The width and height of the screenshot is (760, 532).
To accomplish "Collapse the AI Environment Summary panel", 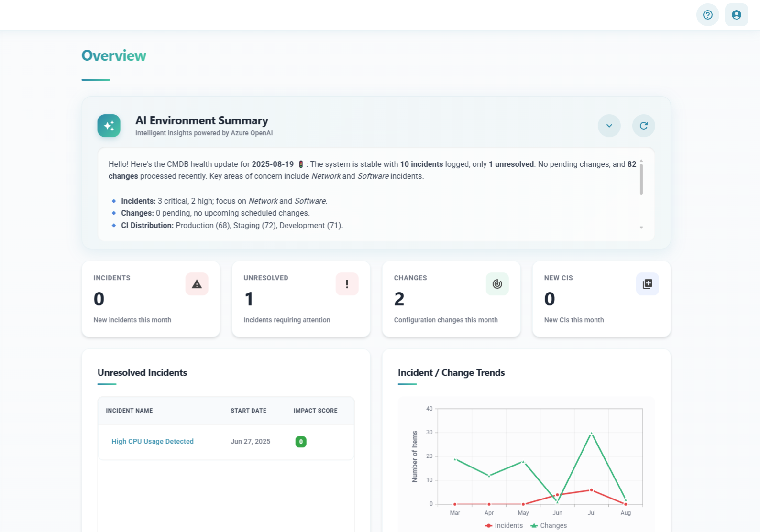I will tap(609, 126).
